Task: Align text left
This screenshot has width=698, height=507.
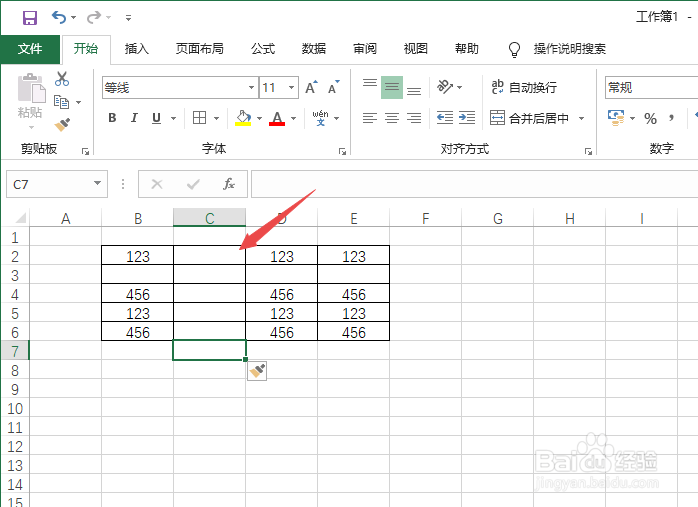Action: tap(369, 118)
